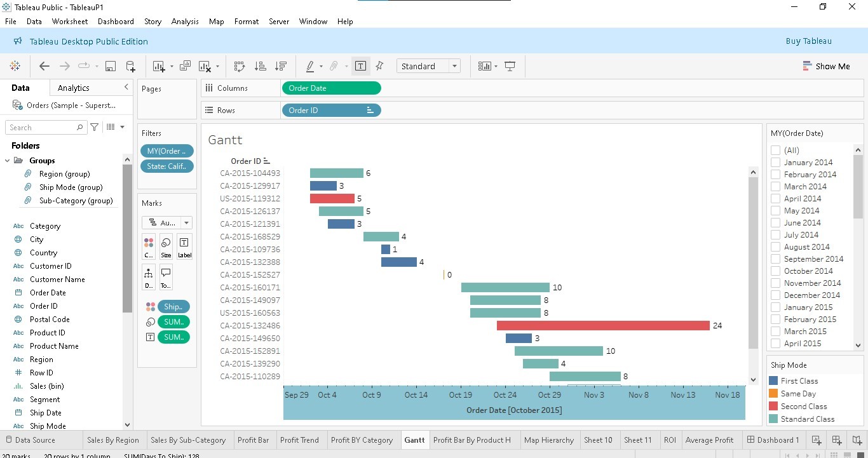Enable the (All) checkbox in MY(Order Date)

[775, 150]
